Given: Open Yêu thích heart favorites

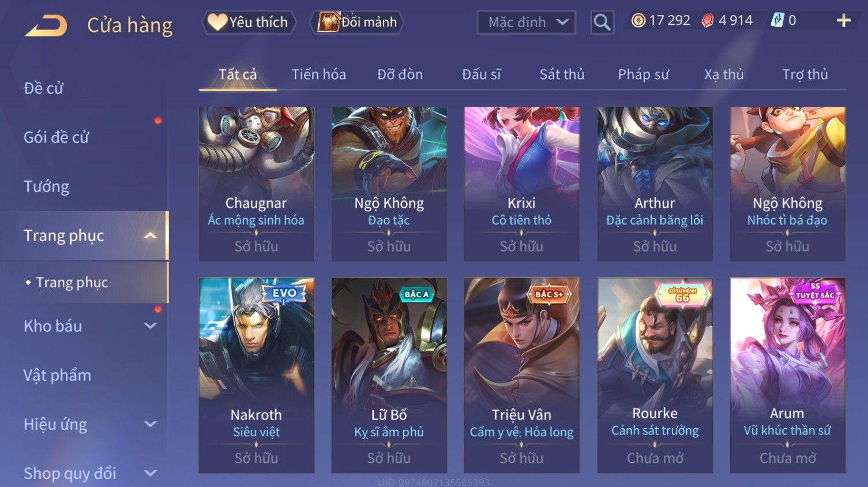Looking at the screenshot, I should coord(249,23).
